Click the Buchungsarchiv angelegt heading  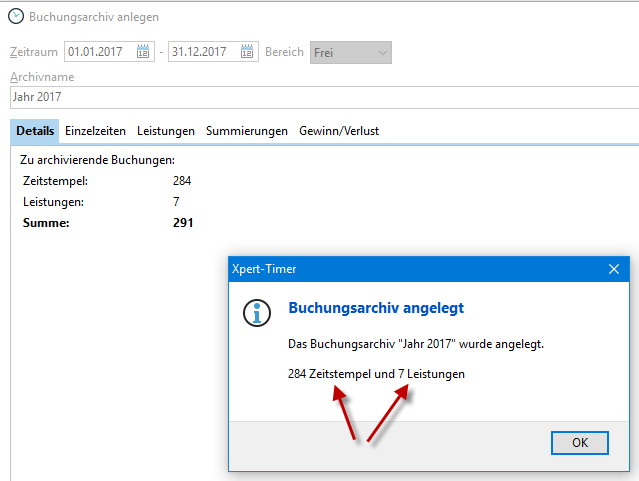376,308
